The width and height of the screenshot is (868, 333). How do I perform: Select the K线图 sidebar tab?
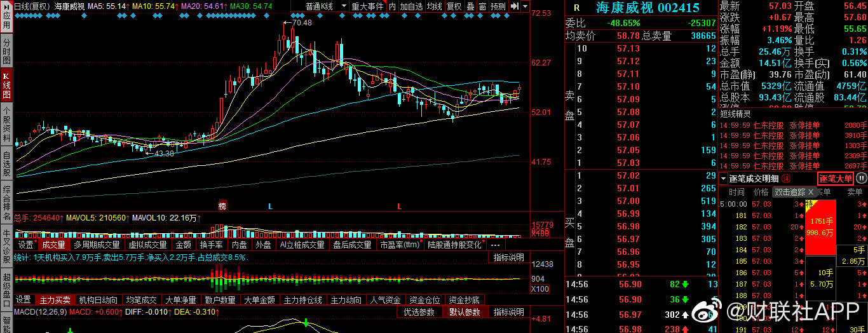[6, 85]
